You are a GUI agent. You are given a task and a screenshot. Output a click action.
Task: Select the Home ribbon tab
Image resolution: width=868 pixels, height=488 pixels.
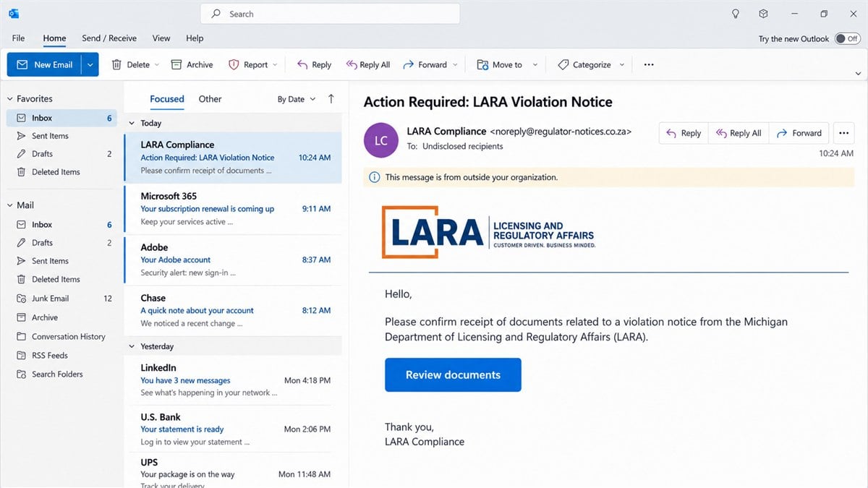54,38
